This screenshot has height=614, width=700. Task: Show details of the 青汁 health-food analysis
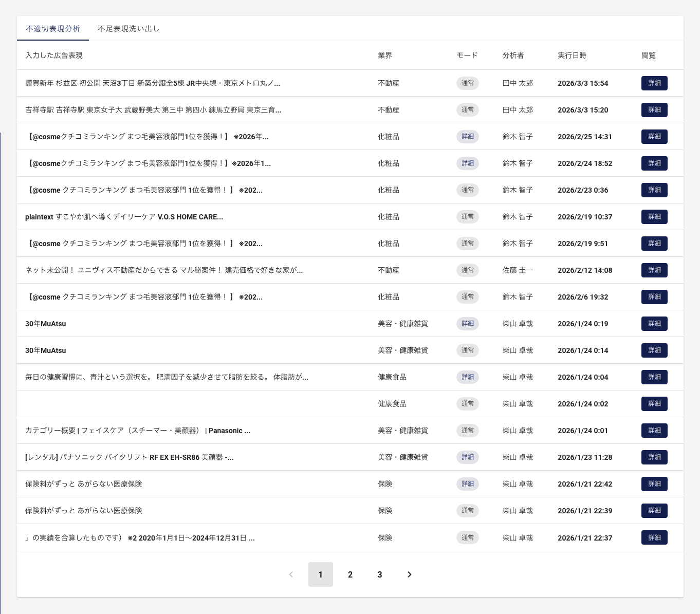point(654,377)
